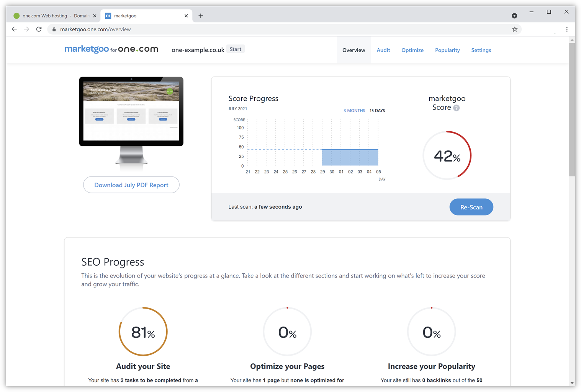The height and width of the screenshot is (392, 581).
Task: Bookmark this page with the star icon
Action: (515, 29)
